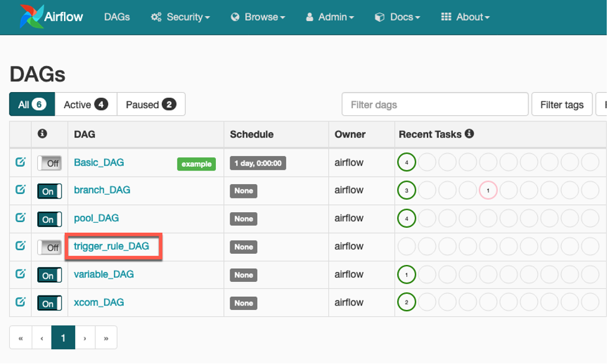Click info icon in toggle column header
Image resolution: width=608 pixels, height=364 pixels.
pos(42,134)
